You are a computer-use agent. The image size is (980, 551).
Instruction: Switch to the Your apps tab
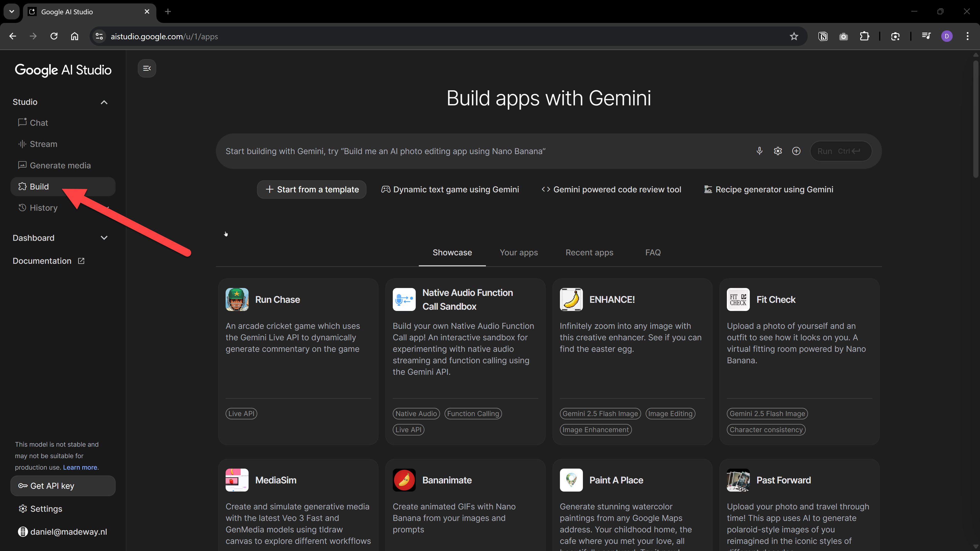519,253
